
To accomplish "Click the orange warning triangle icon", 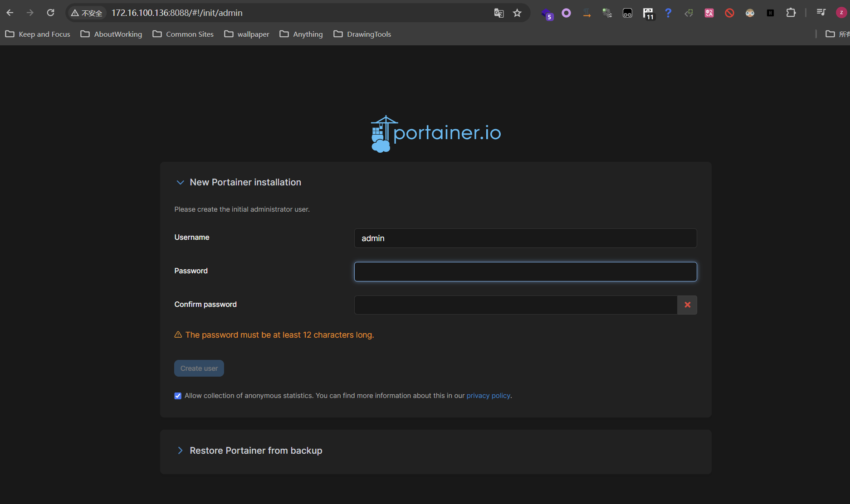I will click(x=178, y=334).
